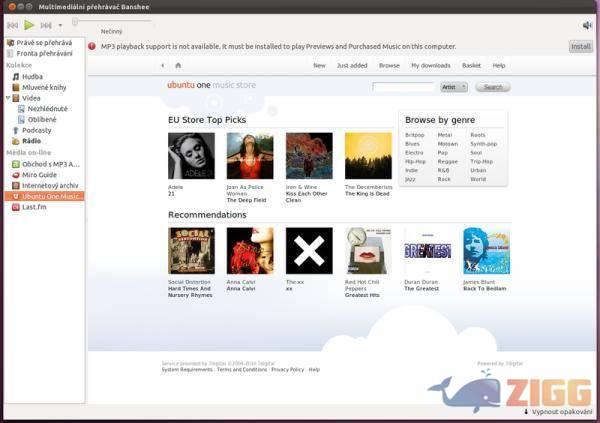Image resolution: width=600 pixels, height=423 pixels.
Task: Select the Hudba music library
Action: (32, 77)
